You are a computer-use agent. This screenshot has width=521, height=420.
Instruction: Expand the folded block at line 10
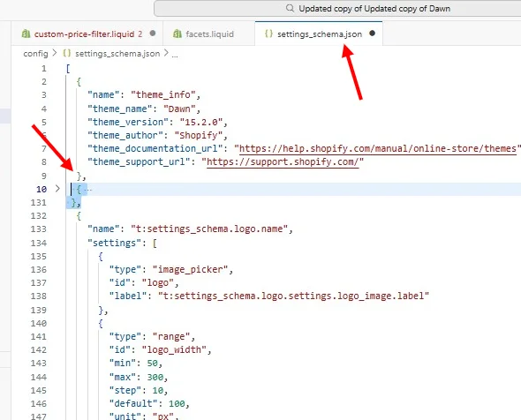[x=57, y=189]
